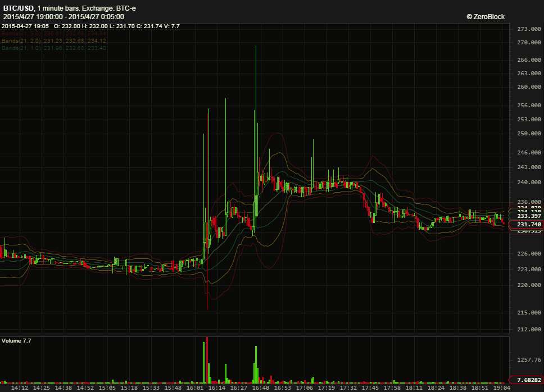Click the 233.397 band value marker

[526, 216]
